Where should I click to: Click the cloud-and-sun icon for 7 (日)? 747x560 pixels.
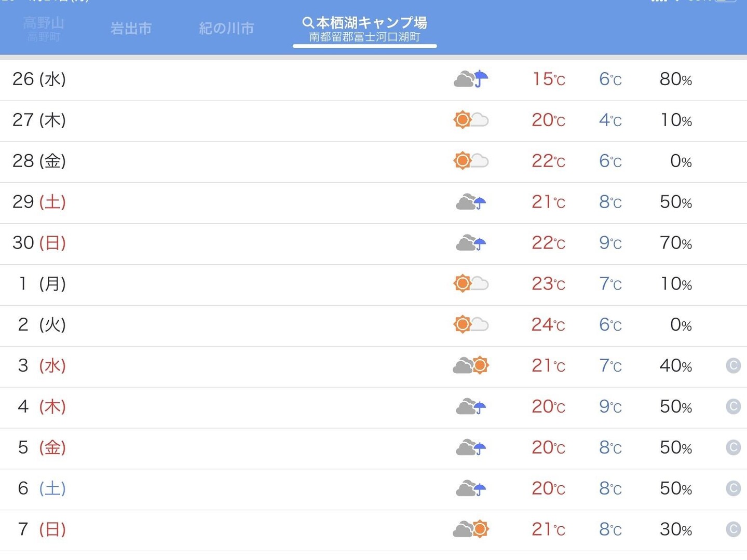470,529
